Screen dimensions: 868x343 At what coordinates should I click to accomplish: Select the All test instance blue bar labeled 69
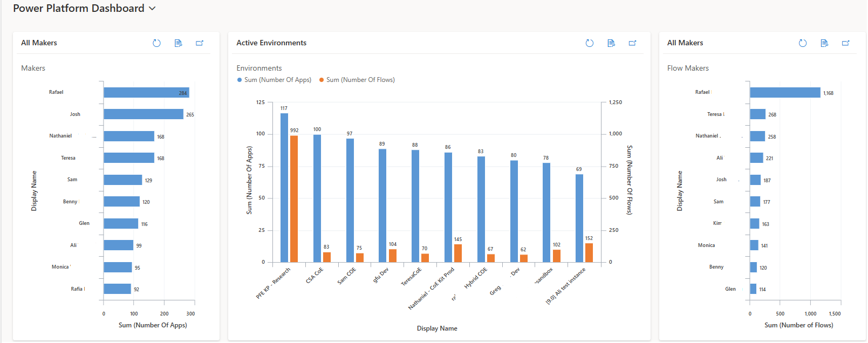[579, 218]
